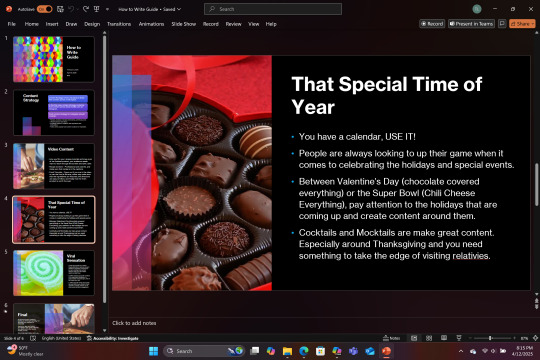
Task: Switch to the Home tab
Action: pos(32,24)
